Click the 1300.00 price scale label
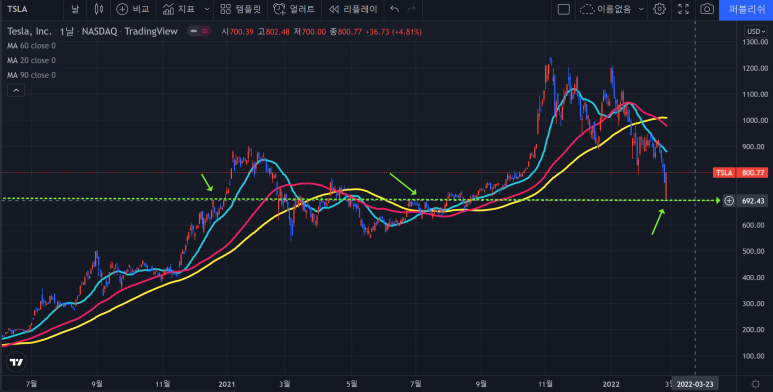The width and height of the screenshot is (773, 392). tap(755, 42)
